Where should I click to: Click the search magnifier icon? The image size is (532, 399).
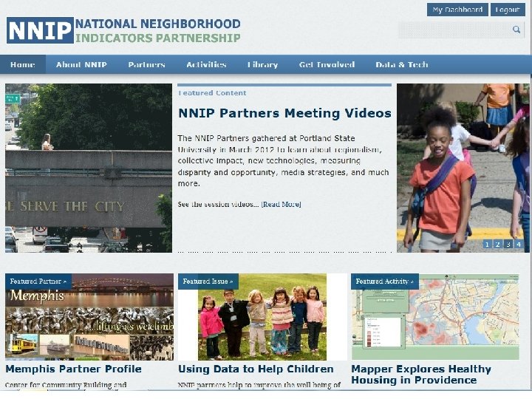516,30
